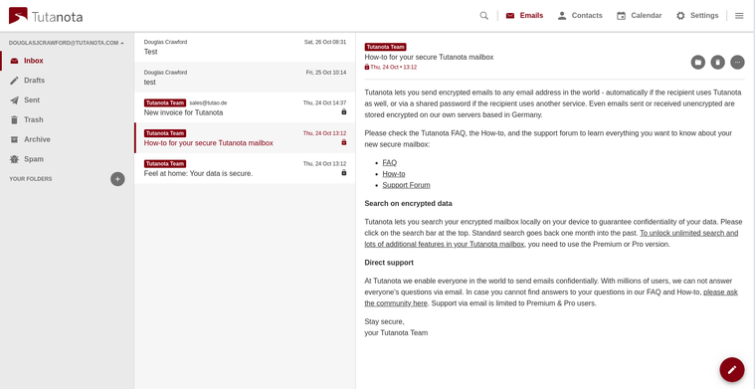Open the FAQ link
The width and height of the screenshot is (755, 389).
(390, 163)
